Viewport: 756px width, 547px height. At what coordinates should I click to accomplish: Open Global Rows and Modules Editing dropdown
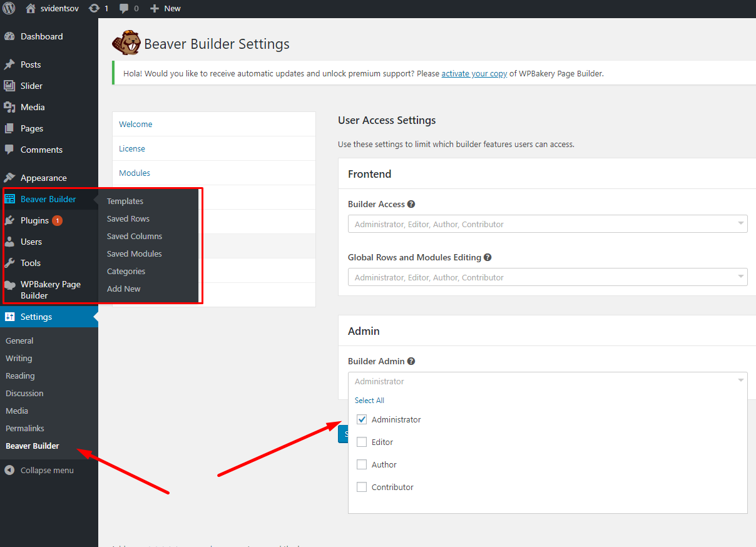(x=548, y=277)
